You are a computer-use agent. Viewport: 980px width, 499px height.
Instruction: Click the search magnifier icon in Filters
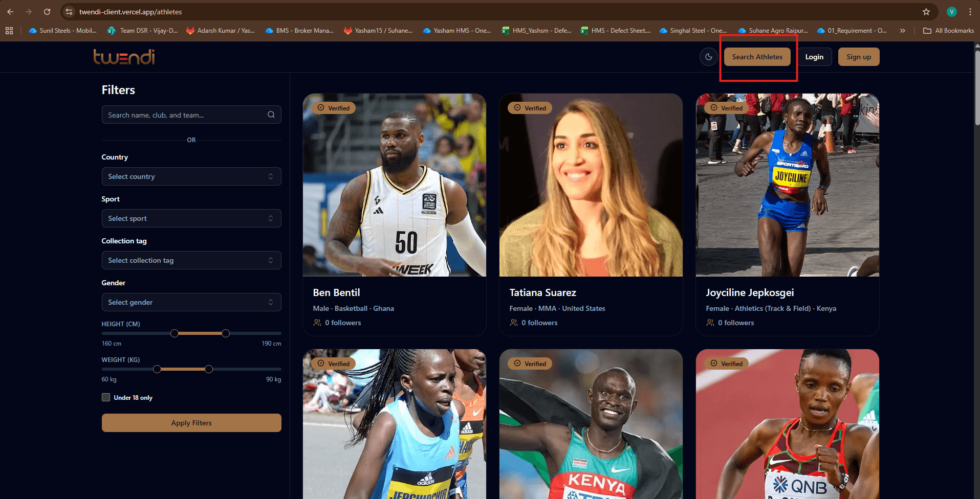pos(271,115)
